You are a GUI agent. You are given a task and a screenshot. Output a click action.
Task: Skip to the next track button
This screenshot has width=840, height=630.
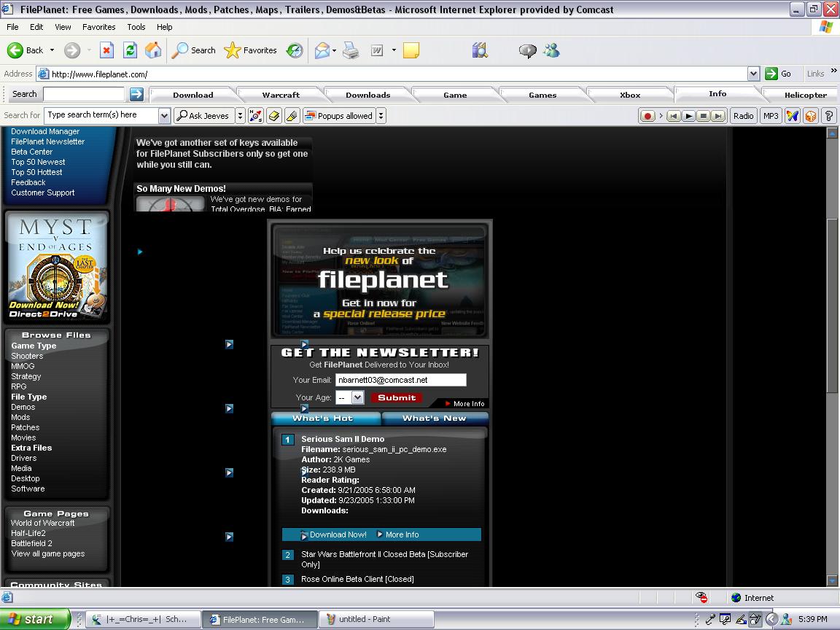coord(718,116)
